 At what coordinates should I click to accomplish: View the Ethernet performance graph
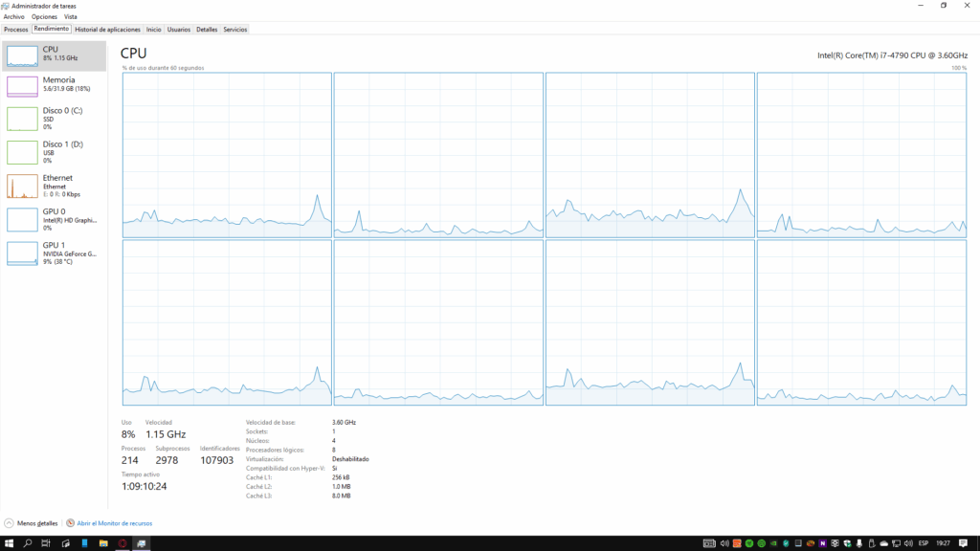(x=53, y=185)
